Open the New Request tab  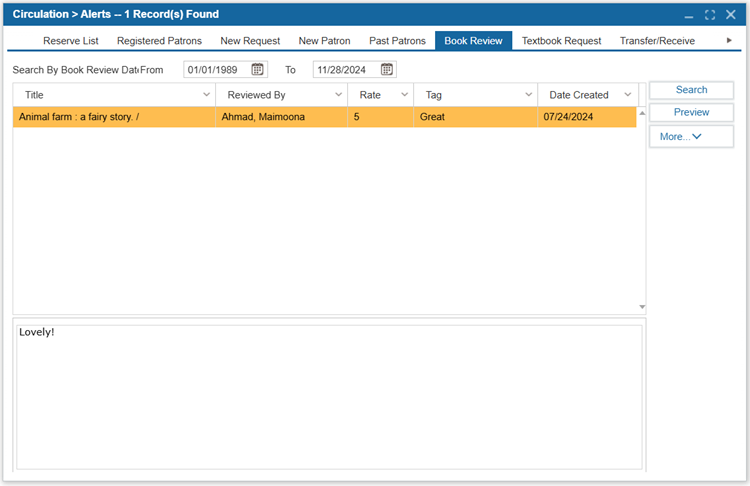pyautogui.click(x=250, y=41)
